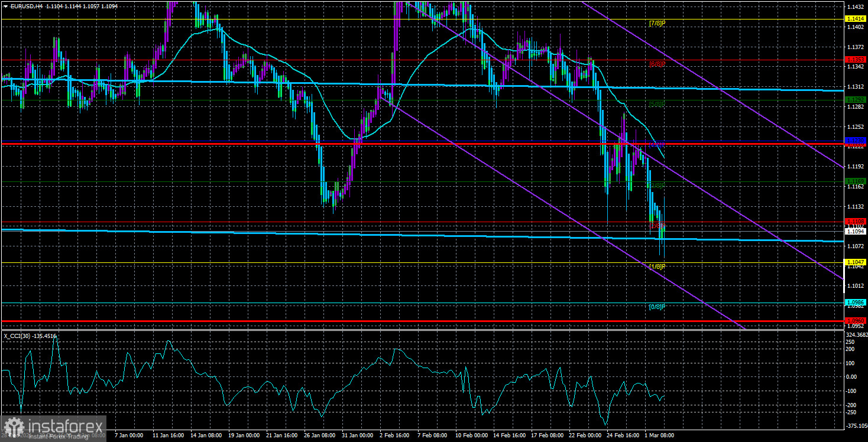
Task: Click the -375.105 CCI scale minimum value
Action: [856, 425]
